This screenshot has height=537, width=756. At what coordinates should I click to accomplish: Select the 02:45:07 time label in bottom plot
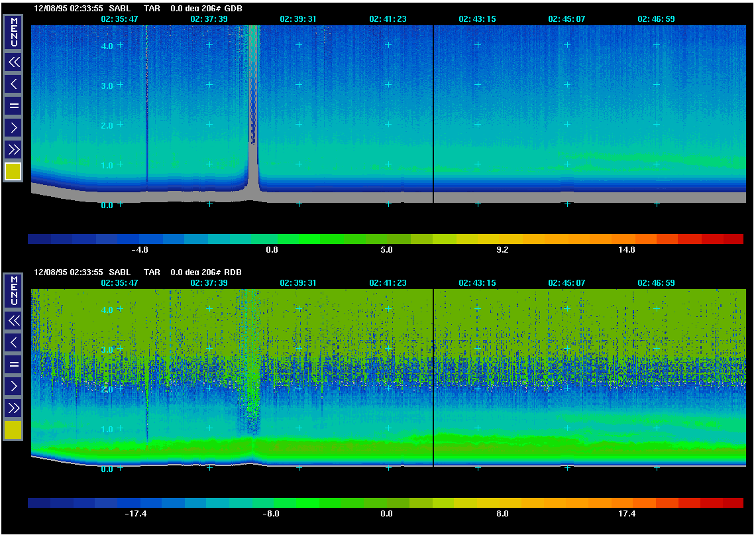pos(567,283)
